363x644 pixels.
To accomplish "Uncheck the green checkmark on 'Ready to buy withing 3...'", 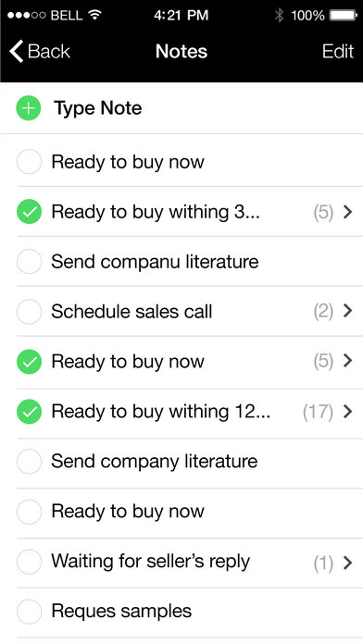I will [x=29, y=212].
